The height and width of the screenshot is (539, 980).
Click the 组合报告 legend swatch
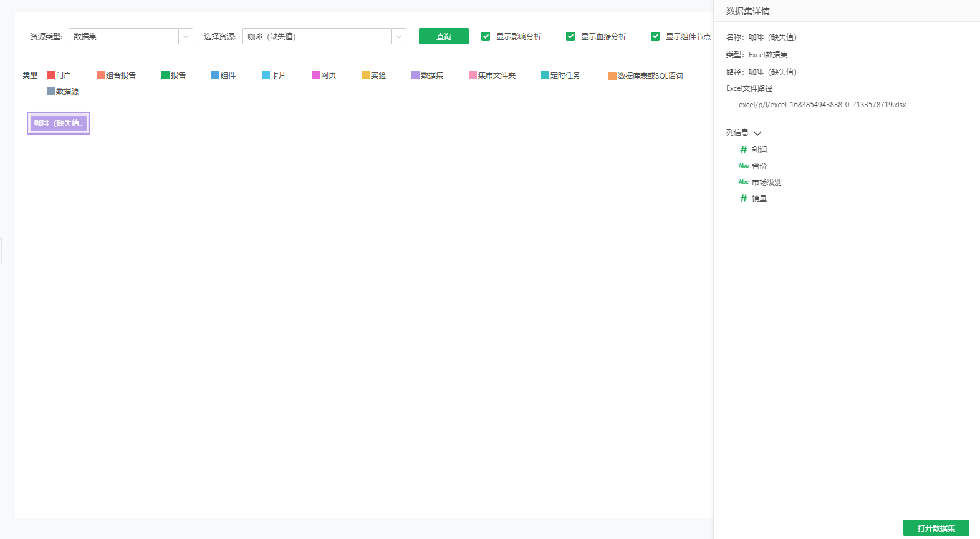point(100,75)
